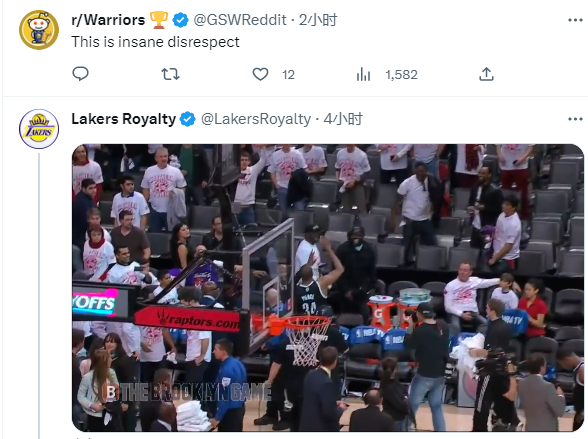The width and height of the screenshot is (588, 439).
Task: Share the r/Warriors tweet
Action: [x=486, y=74]
